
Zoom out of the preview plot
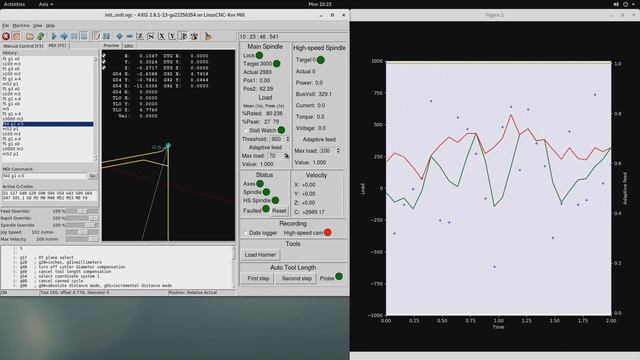coord(129,36)
